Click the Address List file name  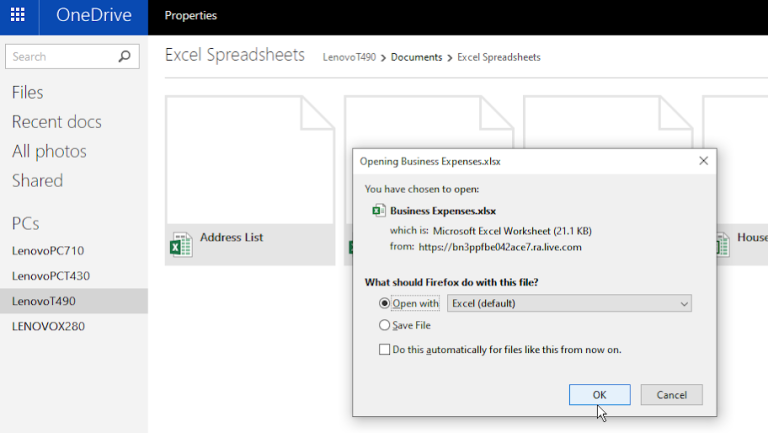pos(231,238)
